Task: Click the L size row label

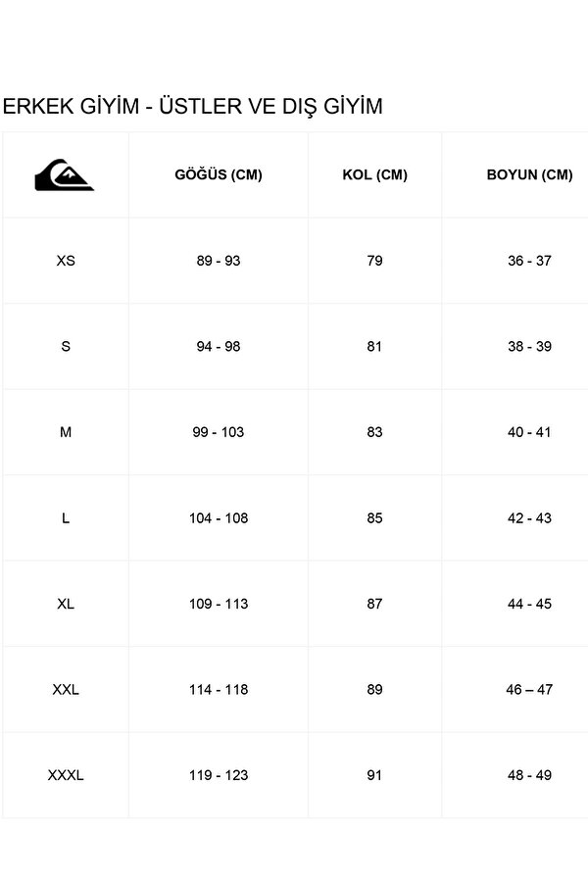Action: click(66, 518)
